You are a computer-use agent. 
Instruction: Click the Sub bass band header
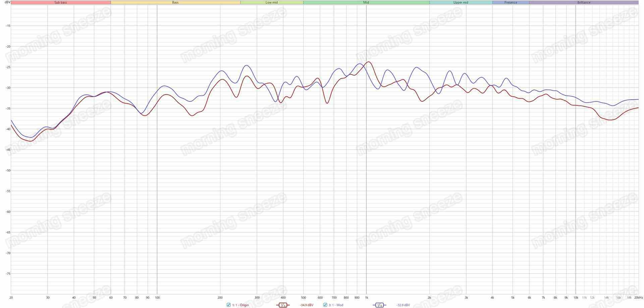pyautogui.click(x=61, y=2)
